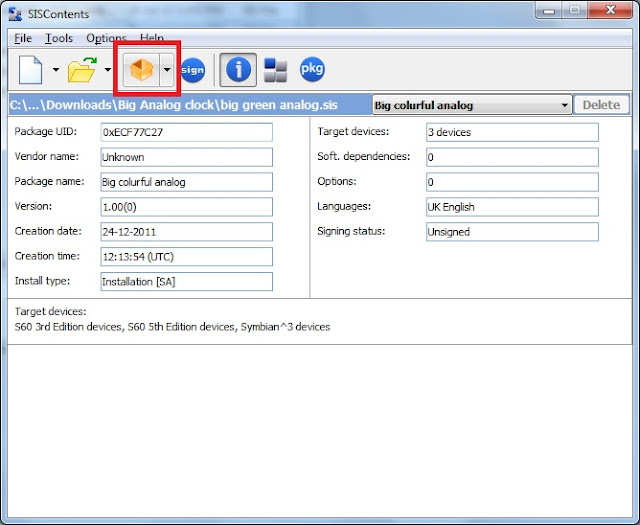
Task: Click the S60 3rd Edition devices description text
Action: pyautogui.click(x=172, y=327)
